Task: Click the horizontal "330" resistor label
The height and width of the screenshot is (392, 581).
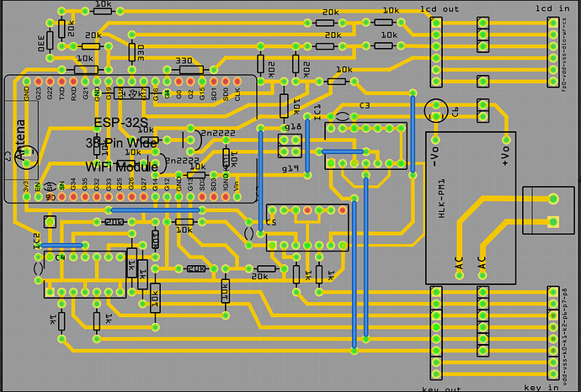Action: click(x=184, y=61)
